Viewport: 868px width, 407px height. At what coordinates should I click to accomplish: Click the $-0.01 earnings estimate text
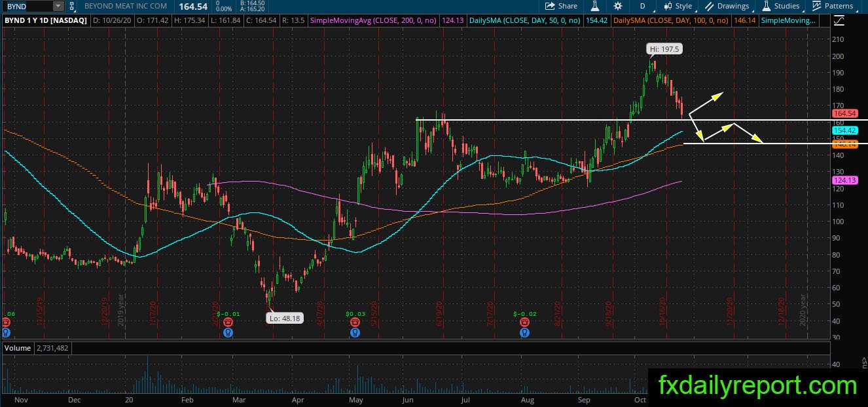point(228,314)
